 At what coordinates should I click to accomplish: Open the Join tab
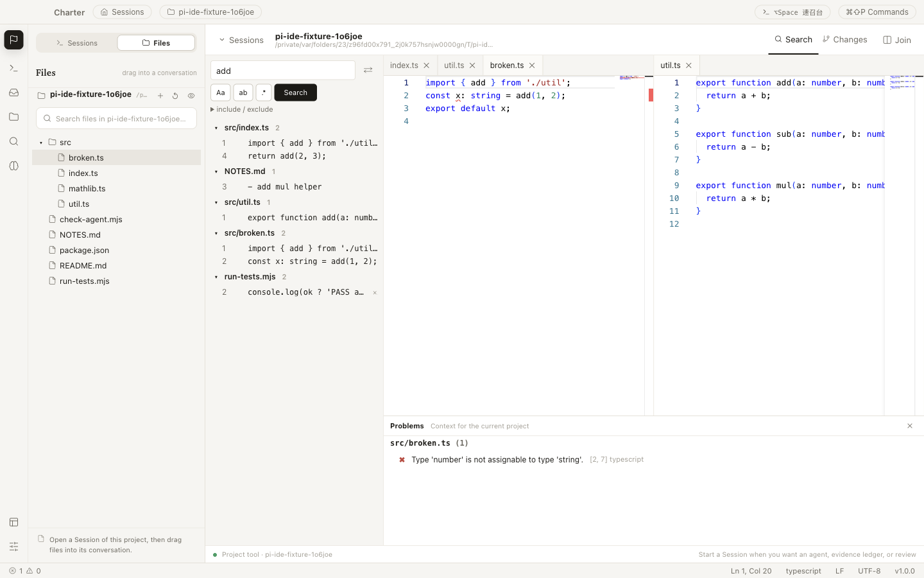(897, 40)
